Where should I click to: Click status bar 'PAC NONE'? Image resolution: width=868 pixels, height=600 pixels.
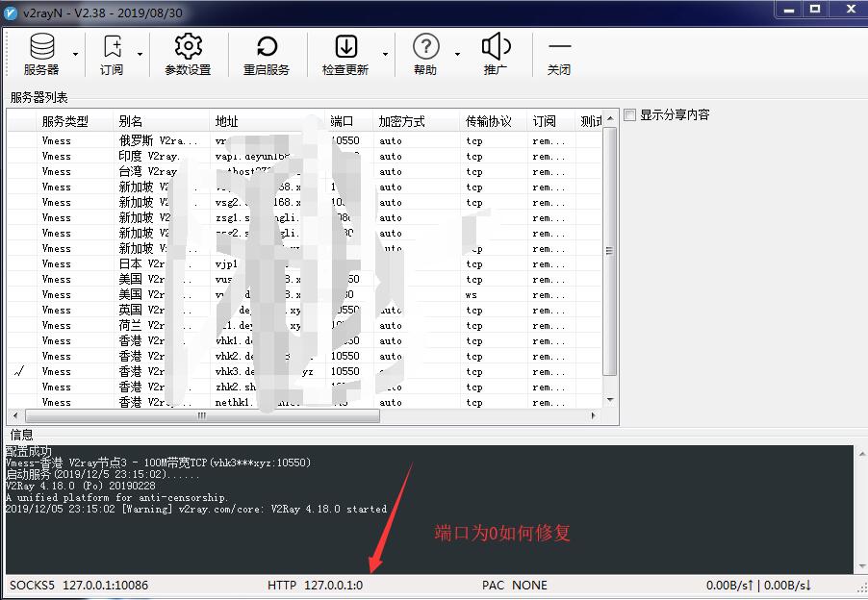click(x=515, y=585)
